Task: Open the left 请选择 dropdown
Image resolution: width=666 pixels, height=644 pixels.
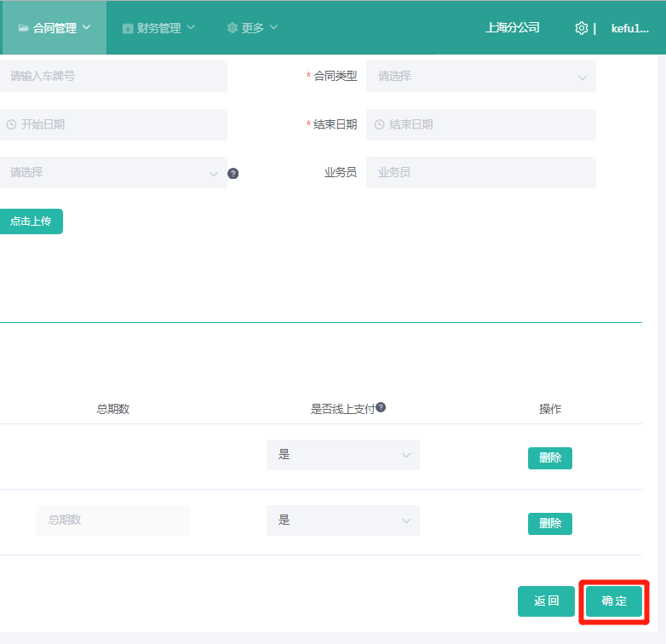Action: (112, 172)
